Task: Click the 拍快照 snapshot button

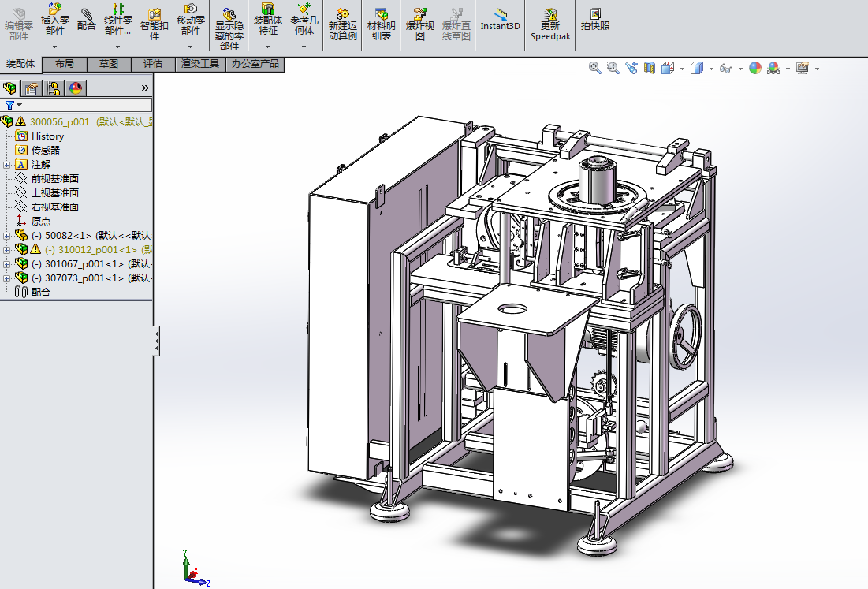Action: (595, 19)
